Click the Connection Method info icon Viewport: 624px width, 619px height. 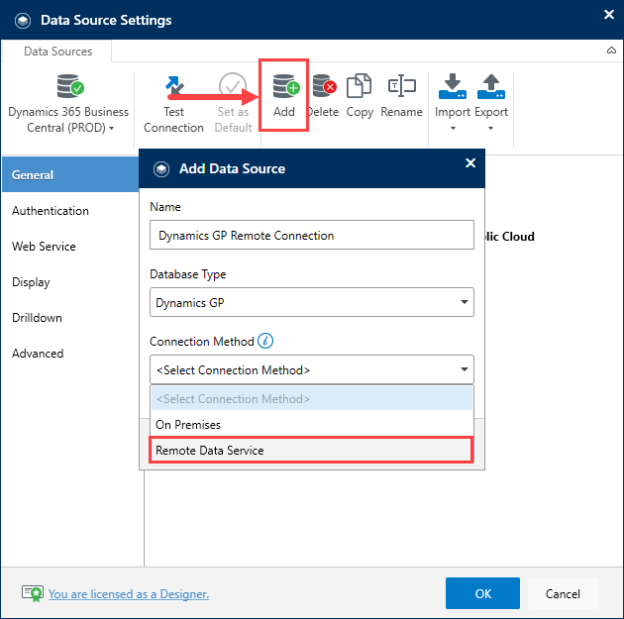coord(265,341)
